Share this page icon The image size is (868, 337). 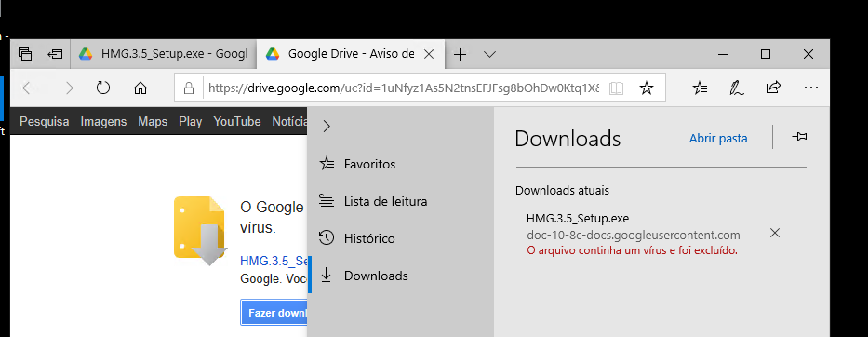click(773, 87)
